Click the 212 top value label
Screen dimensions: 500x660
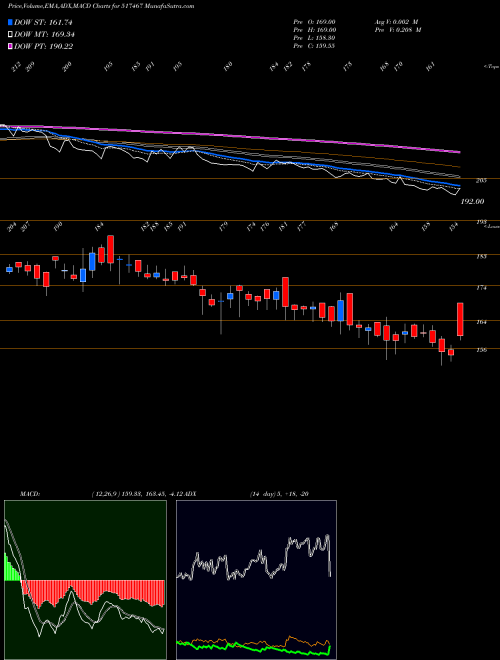click(x=16, y=67)
